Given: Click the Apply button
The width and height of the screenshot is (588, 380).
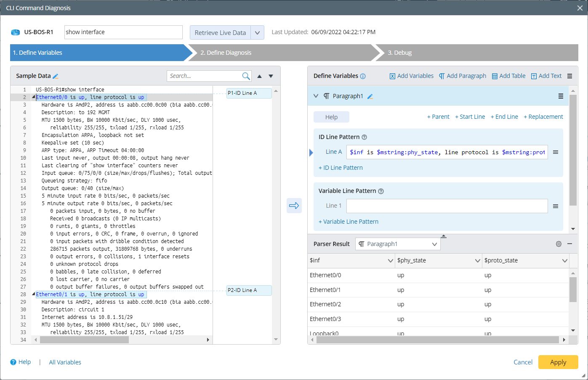Looking at the screenshot, I should tap(558, 362).
